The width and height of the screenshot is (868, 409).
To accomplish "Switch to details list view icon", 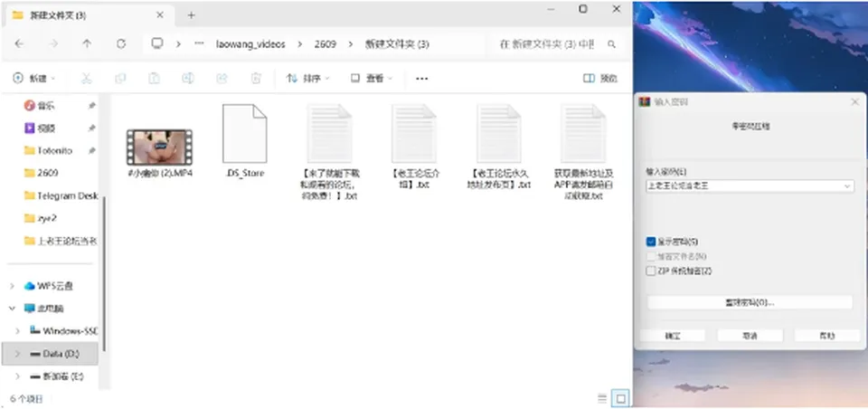I will 602,398.
